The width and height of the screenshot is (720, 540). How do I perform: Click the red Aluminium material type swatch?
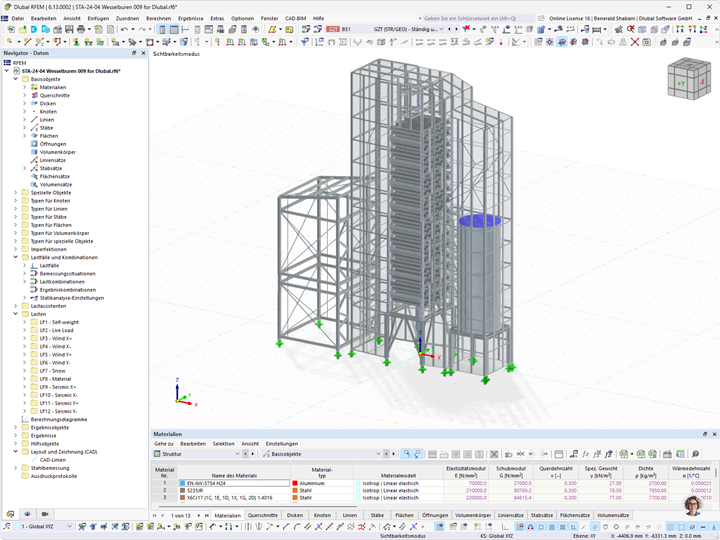[x=295, y=484]
